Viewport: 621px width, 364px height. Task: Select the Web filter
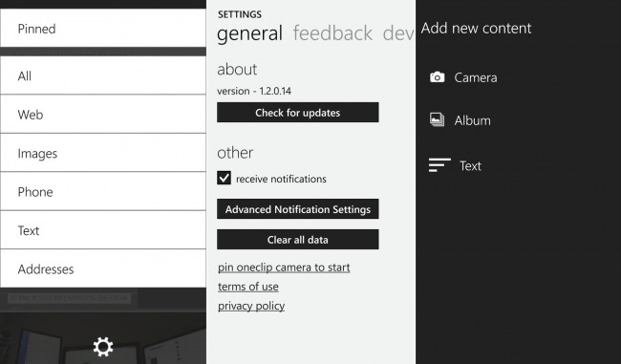click(x=103, y=114)
